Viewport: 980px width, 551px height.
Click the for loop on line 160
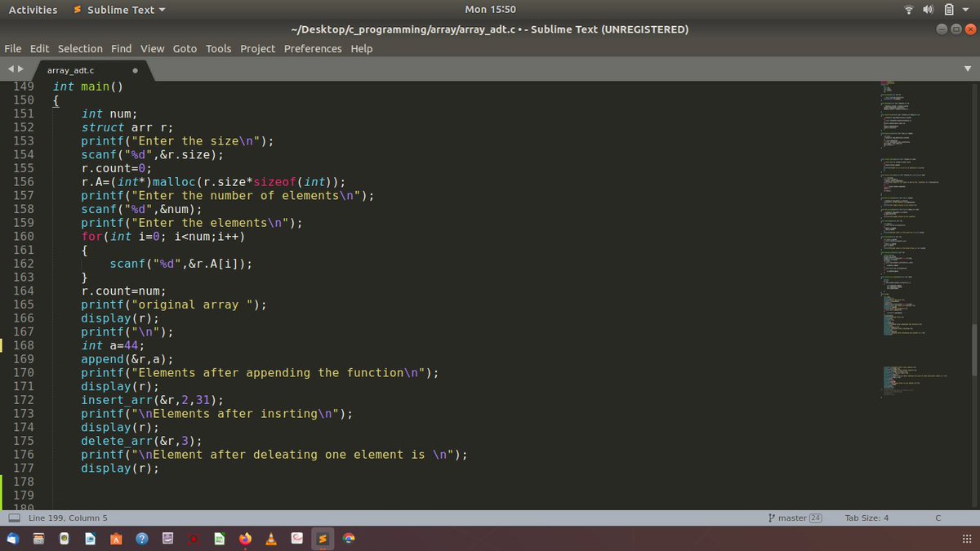click(163, 237)
